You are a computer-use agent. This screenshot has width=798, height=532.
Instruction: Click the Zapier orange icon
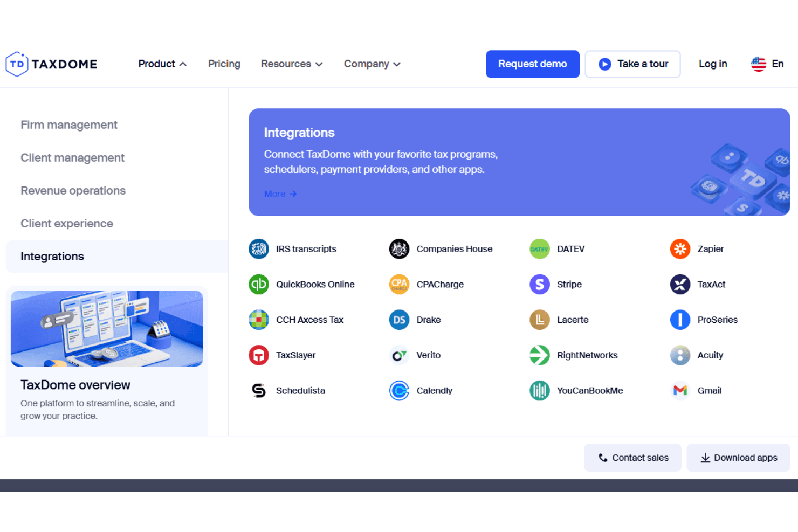(680, 249)
